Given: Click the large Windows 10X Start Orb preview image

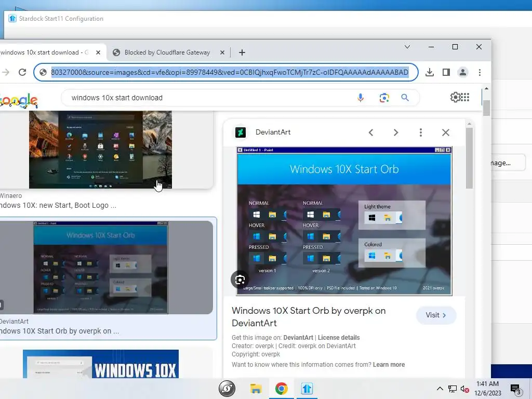Looking at the screenshot, I should pyautogui.click(x=344, y=221).
